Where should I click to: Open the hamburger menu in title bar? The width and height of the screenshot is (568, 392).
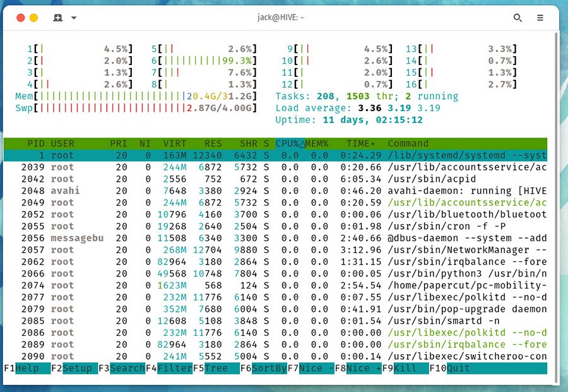click(541, 18)
